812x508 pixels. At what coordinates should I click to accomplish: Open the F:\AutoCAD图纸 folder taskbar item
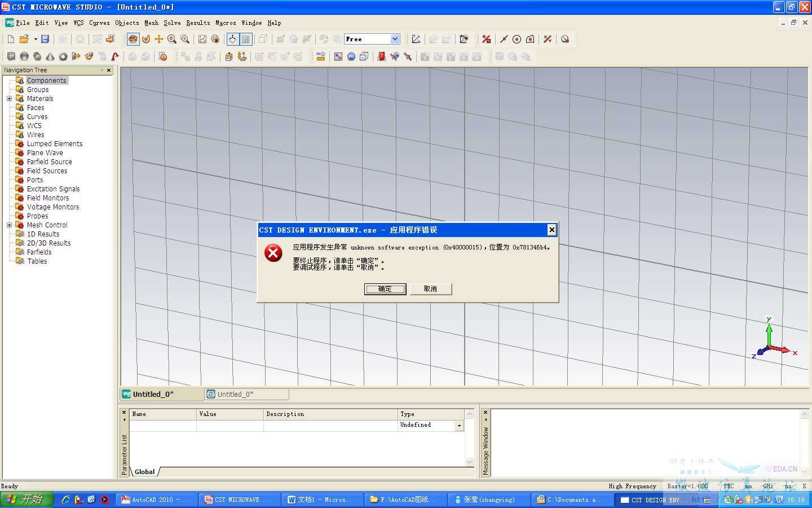[405, 500]
